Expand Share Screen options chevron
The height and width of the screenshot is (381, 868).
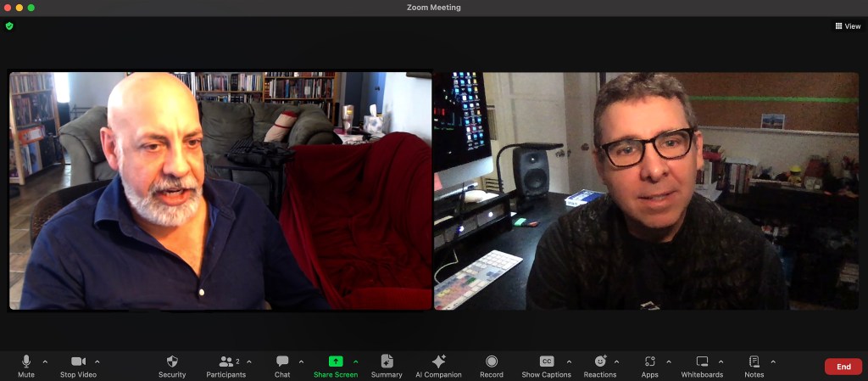[x=355, y=361]
